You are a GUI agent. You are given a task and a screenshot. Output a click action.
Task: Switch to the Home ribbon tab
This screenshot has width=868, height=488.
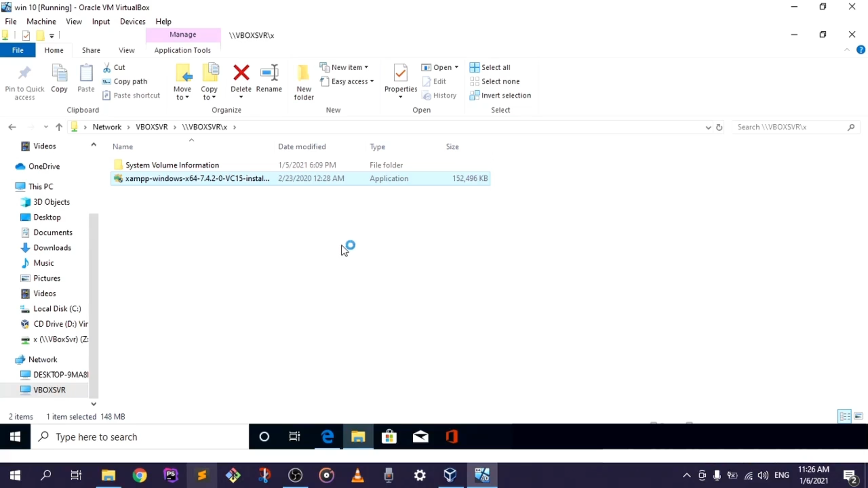(54, 50)
